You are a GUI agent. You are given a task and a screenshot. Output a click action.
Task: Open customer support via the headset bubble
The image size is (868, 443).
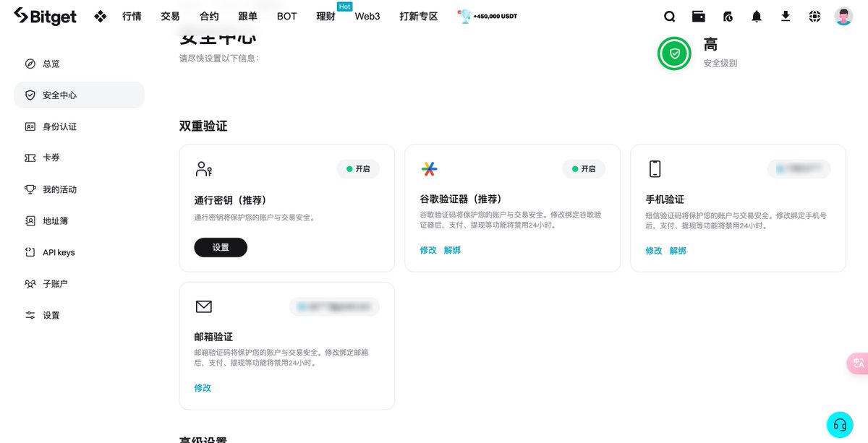[839, 424]
